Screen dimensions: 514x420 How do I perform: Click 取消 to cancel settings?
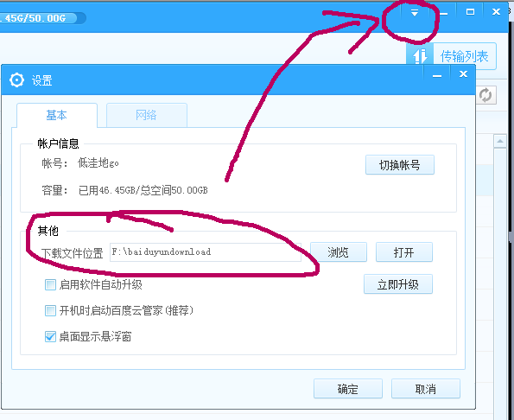pos(426,389)
